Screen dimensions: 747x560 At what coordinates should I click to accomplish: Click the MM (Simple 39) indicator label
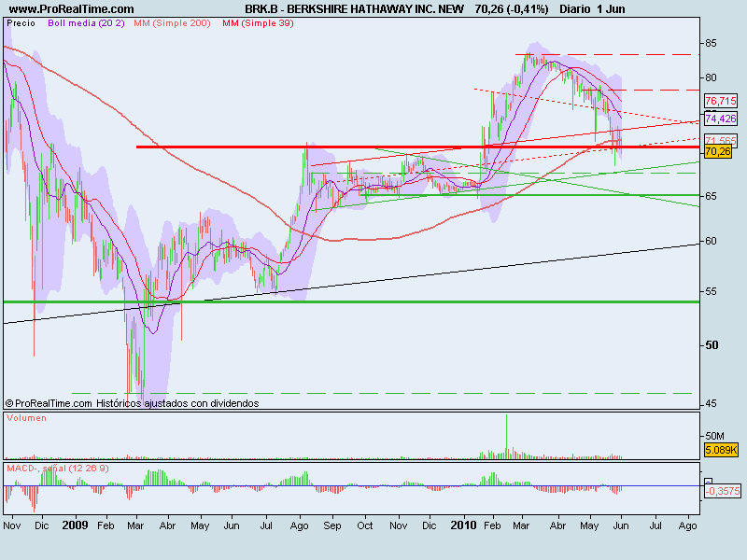pyautogui.click(x=259, y=22)
